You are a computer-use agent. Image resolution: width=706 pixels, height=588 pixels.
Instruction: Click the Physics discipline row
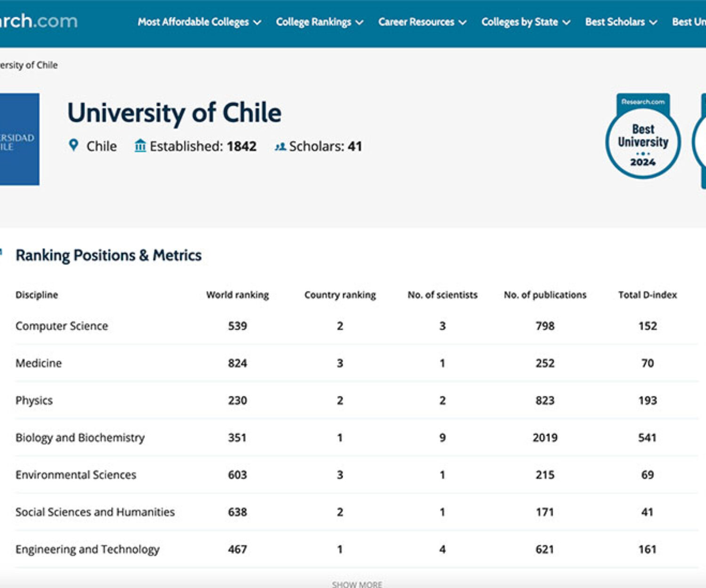(34, 400)
